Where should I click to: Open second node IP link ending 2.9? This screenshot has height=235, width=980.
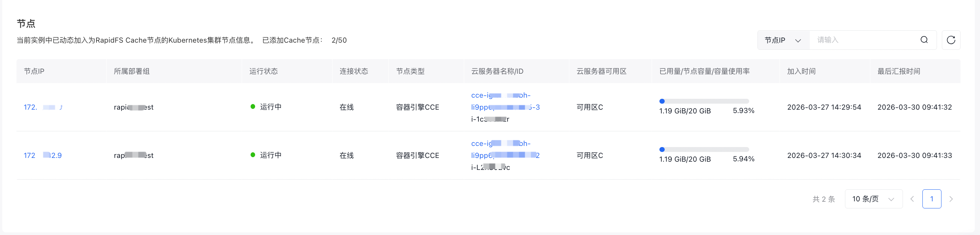point(43,155)
